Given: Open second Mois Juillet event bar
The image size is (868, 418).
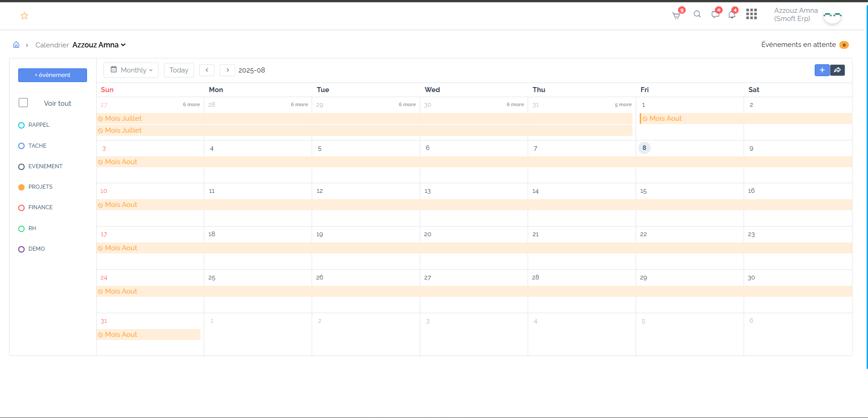Looking at the screenshot, I should click(365, 130).
